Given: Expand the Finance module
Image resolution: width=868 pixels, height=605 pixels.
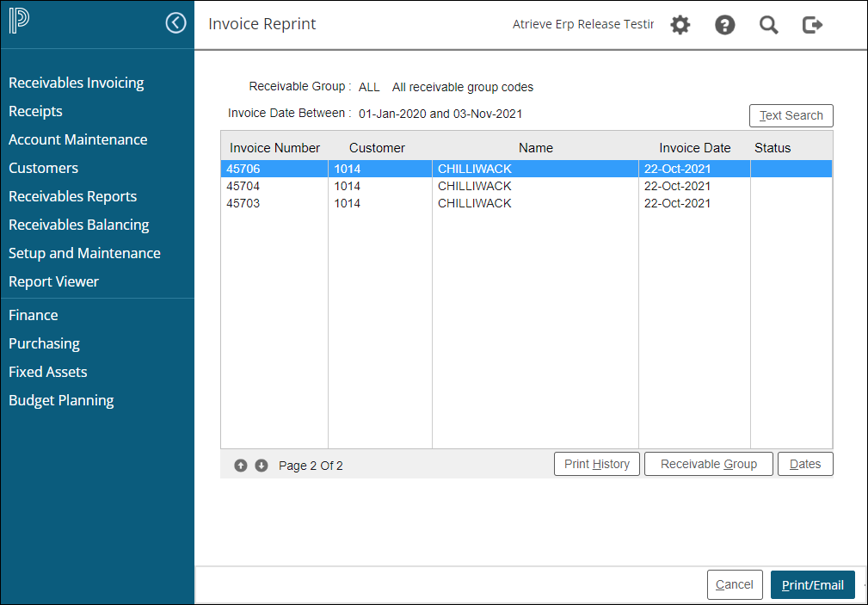Looking at the screenshot, I should point(34,315).
